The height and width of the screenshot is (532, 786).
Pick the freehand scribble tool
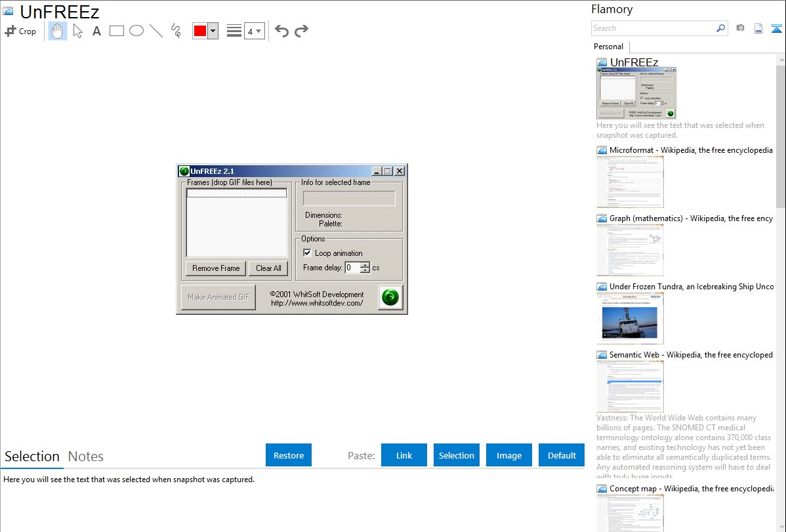click(176, 31)
